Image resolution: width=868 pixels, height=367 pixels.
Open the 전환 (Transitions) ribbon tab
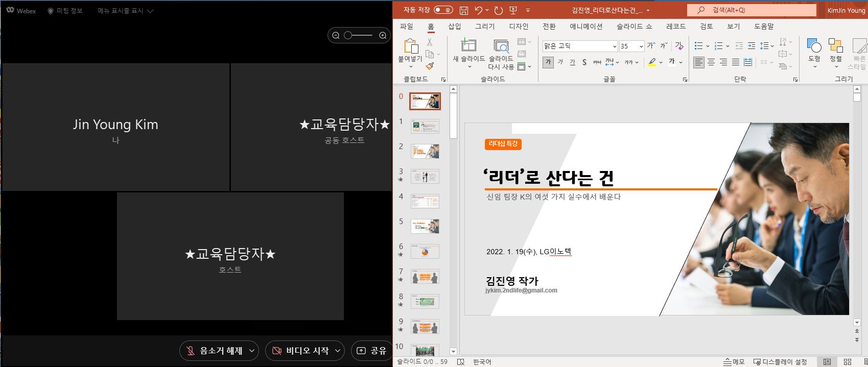(549, 27)
